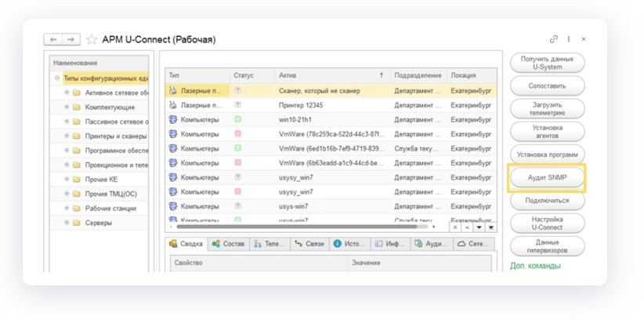The width and height of the screenshot is (644, 320).
Task: Jump to the last table row with the bottom arrow
Action: click(x=490, y=227)
